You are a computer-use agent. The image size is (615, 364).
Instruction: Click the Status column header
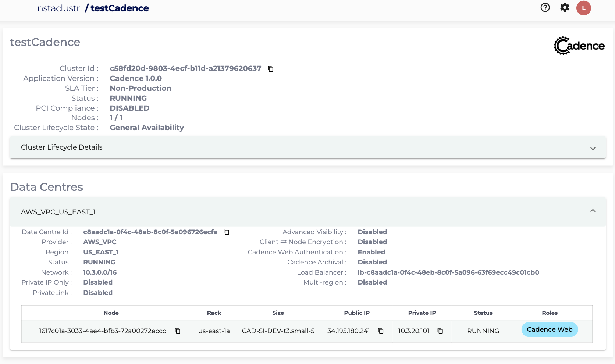pos(483,313)
